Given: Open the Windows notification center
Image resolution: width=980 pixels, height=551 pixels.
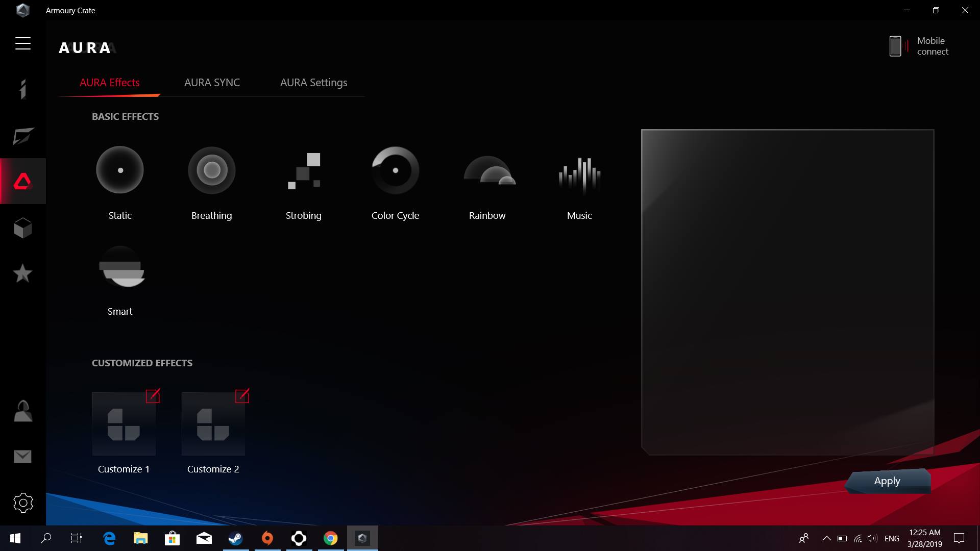Looking at the screenshot, I should [x=959, y=538].
